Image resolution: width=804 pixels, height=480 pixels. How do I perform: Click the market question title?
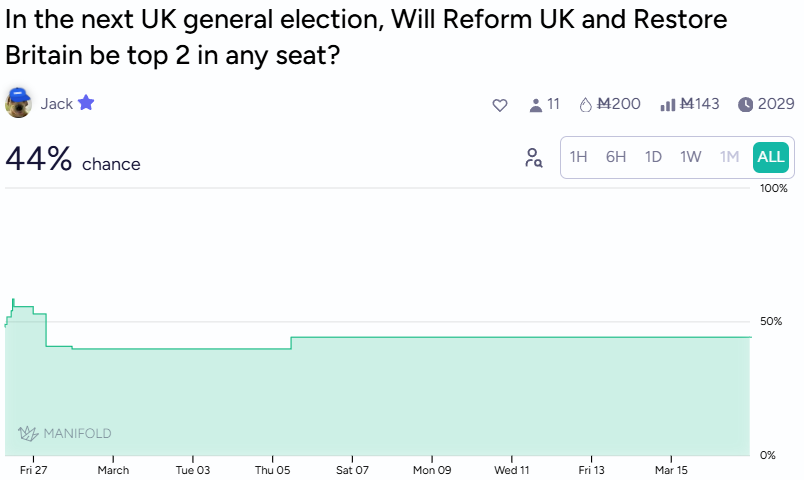click(x=366, y=38)
